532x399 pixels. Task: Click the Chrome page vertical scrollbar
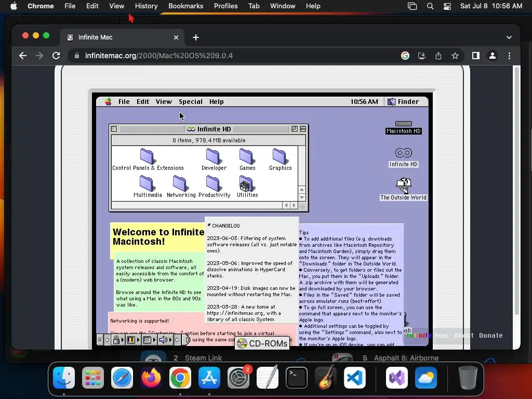(517, 190)
